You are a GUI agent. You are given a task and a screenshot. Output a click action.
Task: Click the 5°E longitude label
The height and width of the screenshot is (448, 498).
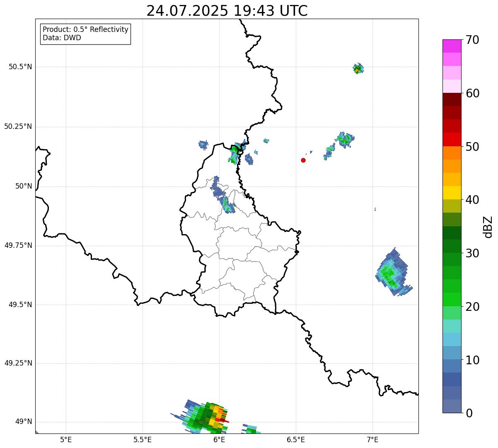(66, 439)
